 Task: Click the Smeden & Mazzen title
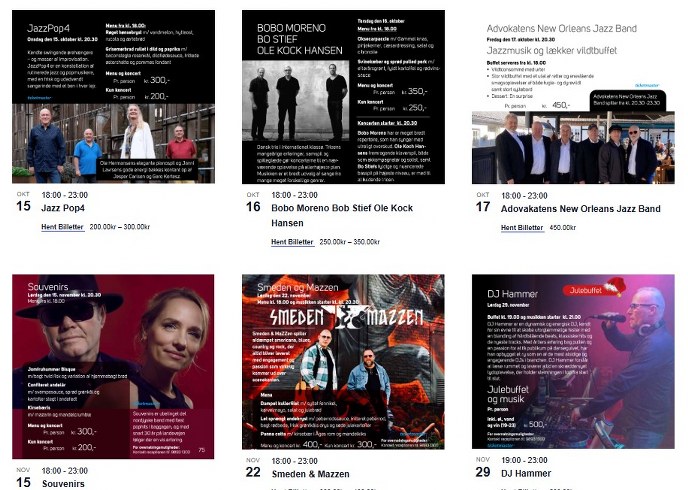310,474
